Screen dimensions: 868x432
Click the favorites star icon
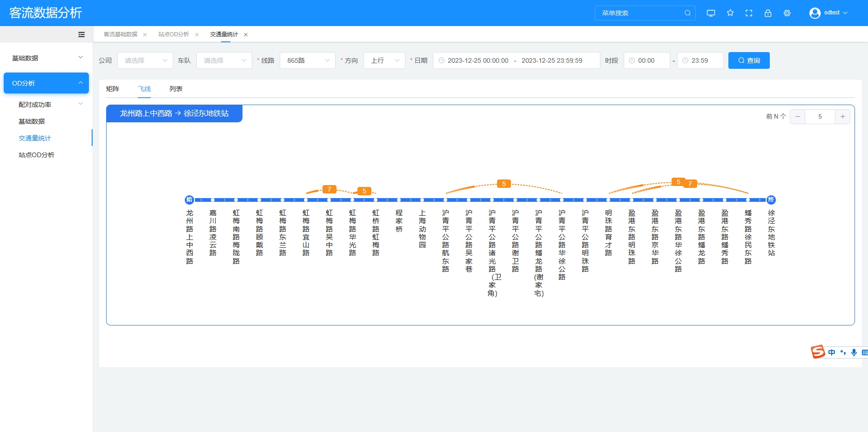pyautogui.click(x=730, y=13)
